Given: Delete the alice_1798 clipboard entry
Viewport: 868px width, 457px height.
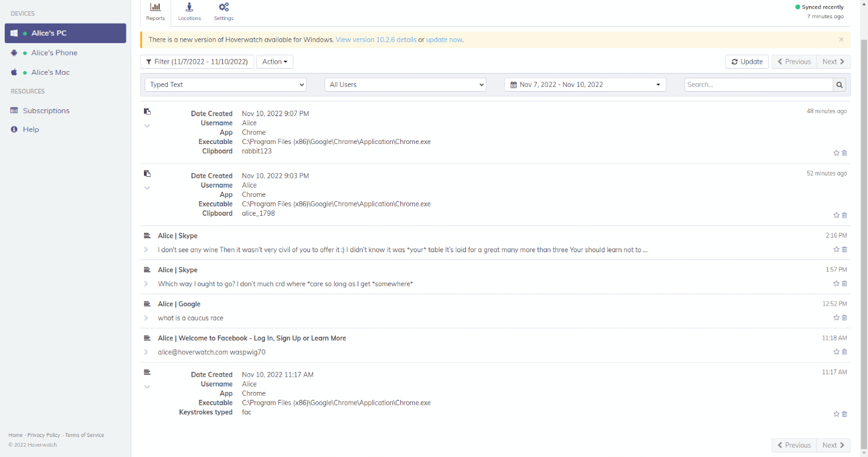Looking at the screenshot, I should 844,215.
